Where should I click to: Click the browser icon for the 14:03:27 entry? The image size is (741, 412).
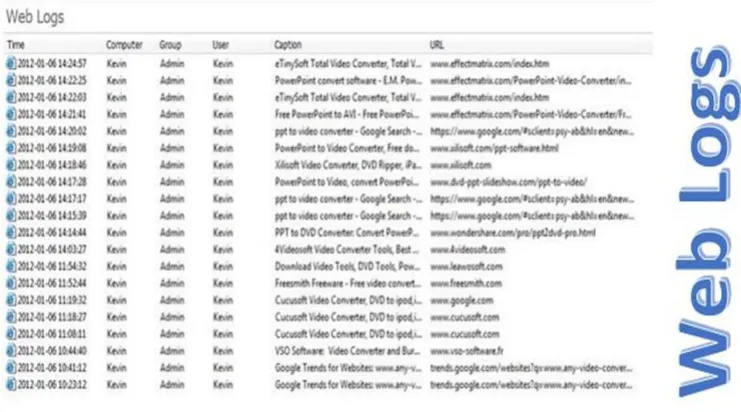click(x=11, y=249)
